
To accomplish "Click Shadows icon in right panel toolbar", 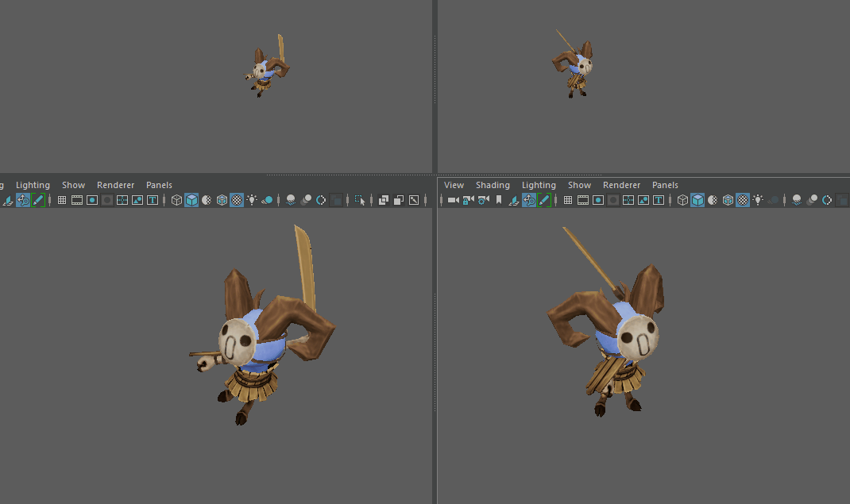I will click(x=774, y=200).
